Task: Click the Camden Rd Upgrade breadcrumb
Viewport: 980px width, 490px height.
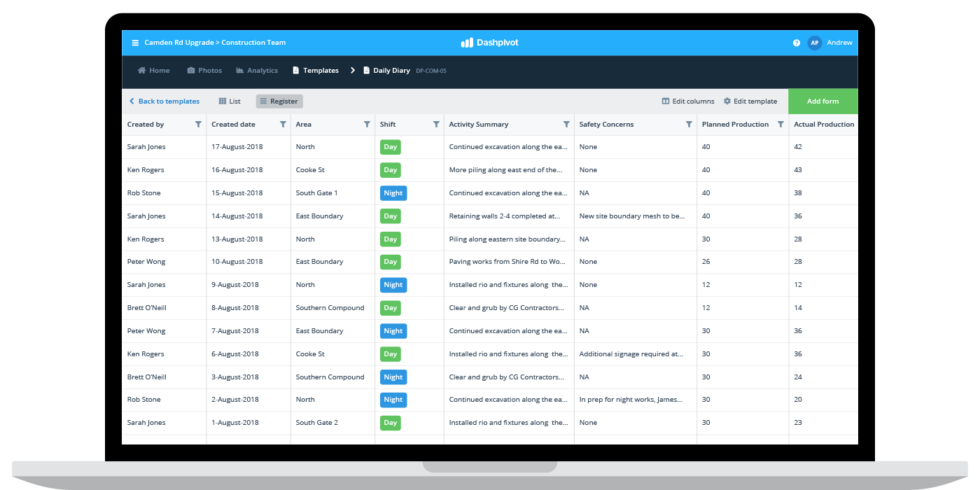Action: 178,43
